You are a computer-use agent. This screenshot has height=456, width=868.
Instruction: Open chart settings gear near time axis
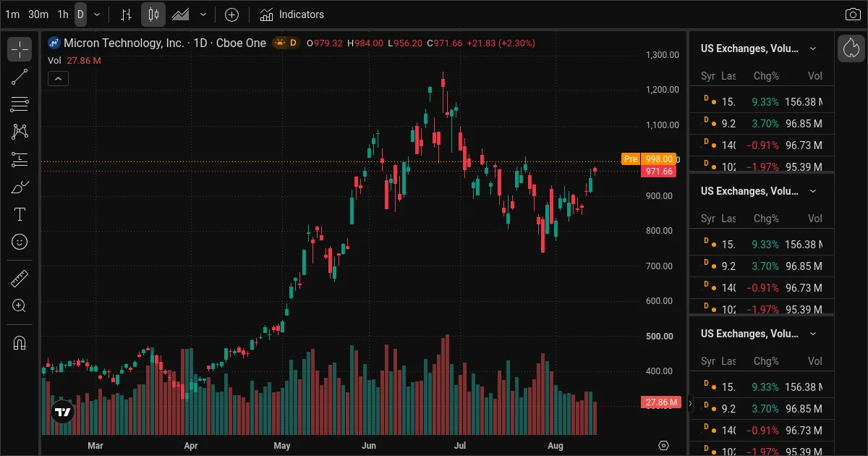pyautogui.click(x=664, y=445)
